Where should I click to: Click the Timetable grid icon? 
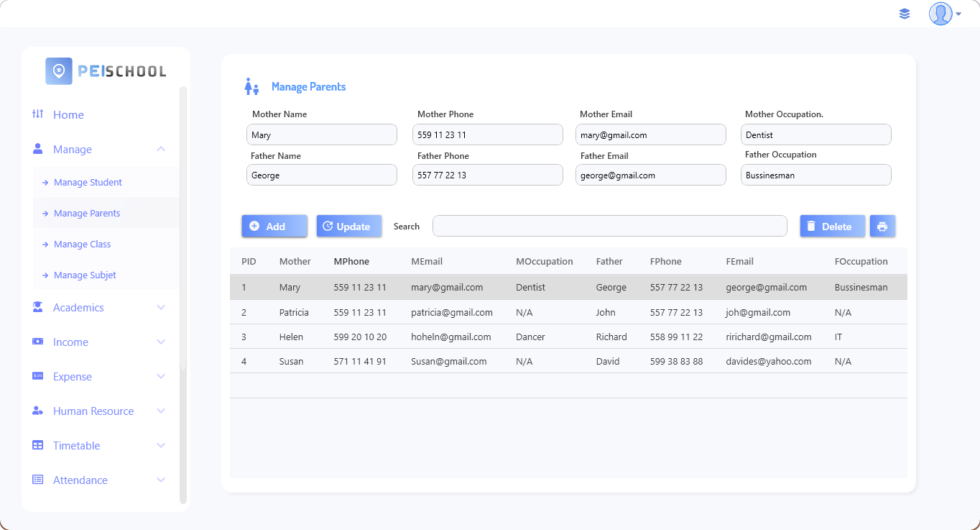pyautogui.click(x=38, y=445)
